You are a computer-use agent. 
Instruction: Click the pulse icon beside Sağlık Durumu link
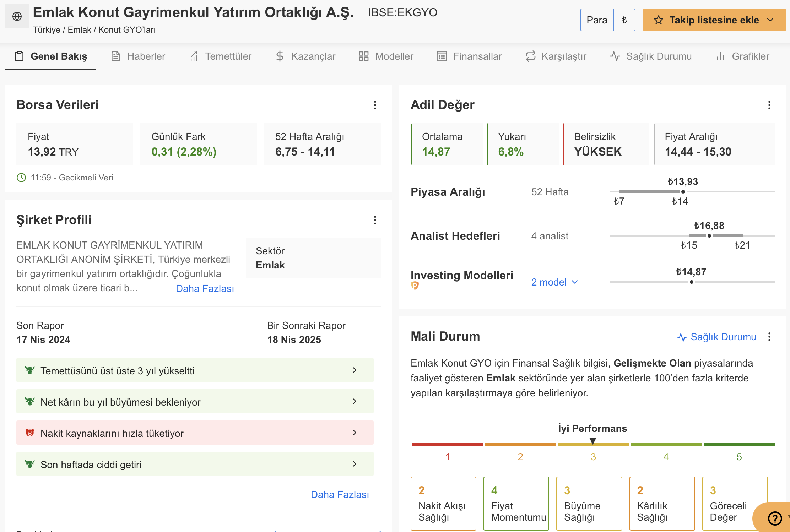(682, 337)
